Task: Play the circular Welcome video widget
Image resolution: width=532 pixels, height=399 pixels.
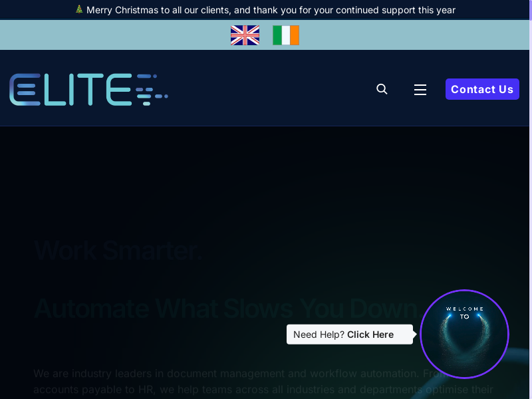Action: pos(464,334)
